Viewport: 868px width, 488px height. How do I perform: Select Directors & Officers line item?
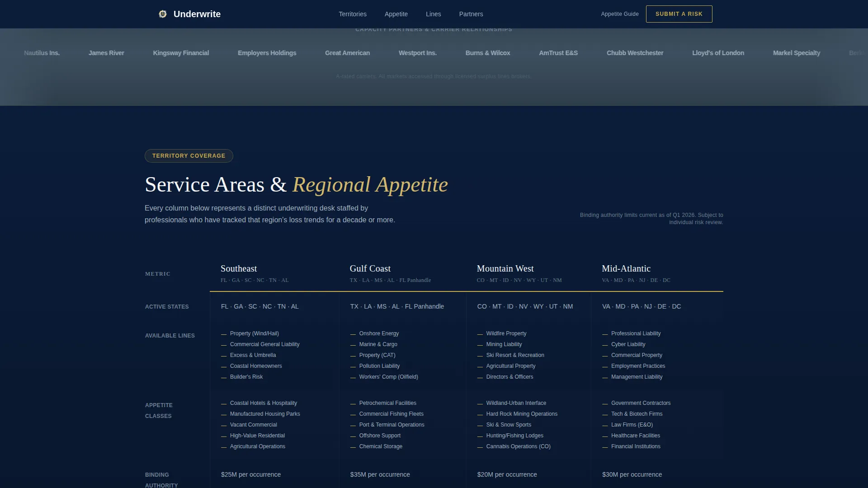[509, 377]
